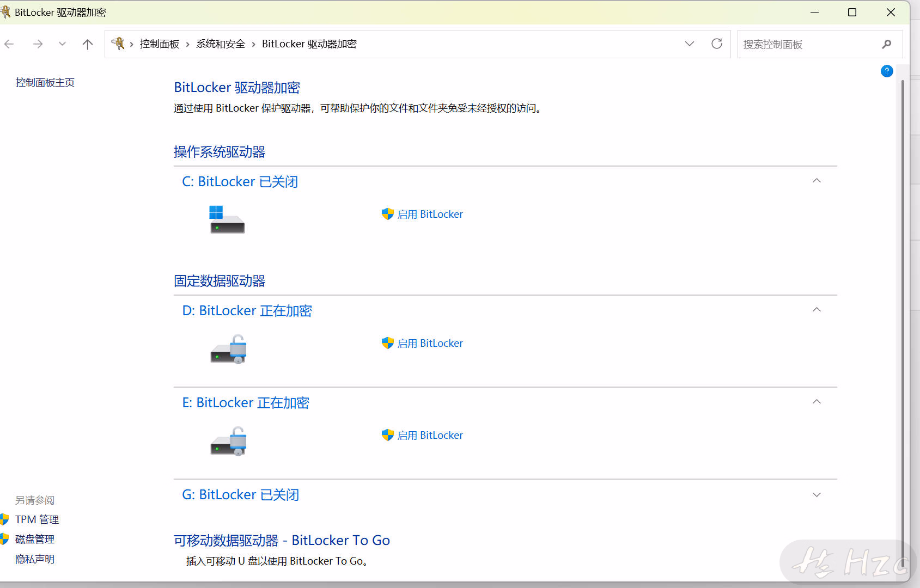
Task: Go back using the back arrow
Action: 9,44
